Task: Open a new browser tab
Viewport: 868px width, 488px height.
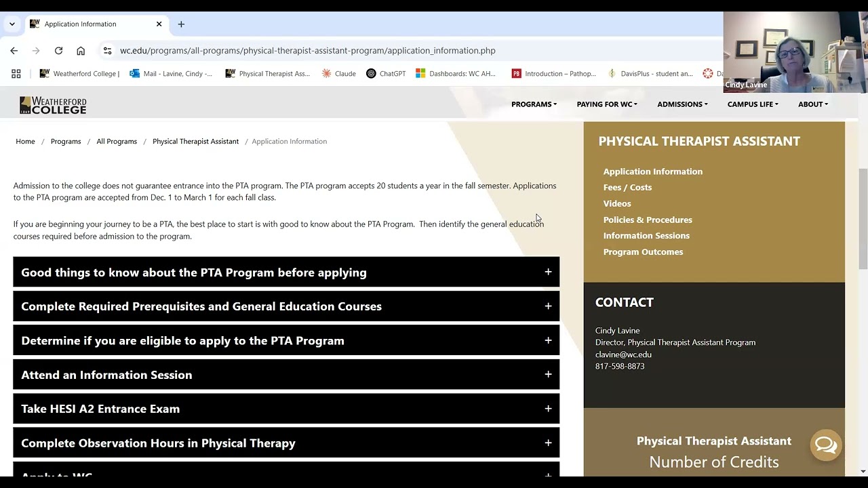Action: click(181, 24)
